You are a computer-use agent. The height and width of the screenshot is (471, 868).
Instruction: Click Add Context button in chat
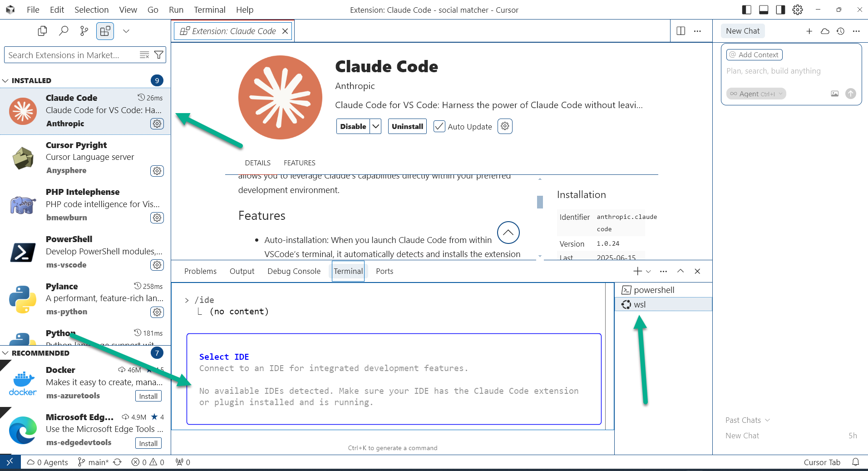click(754, 55)
